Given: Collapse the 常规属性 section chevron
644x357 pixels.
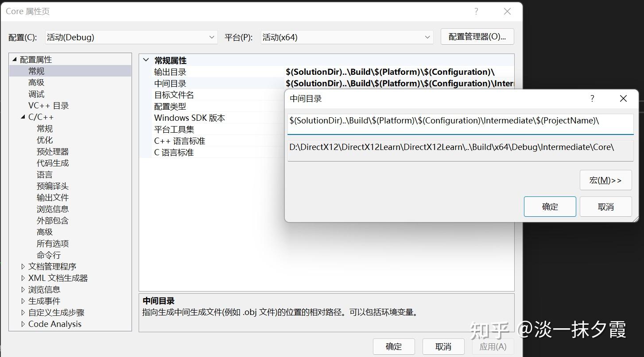Looking at the screenshot, I should coord(146,60).
